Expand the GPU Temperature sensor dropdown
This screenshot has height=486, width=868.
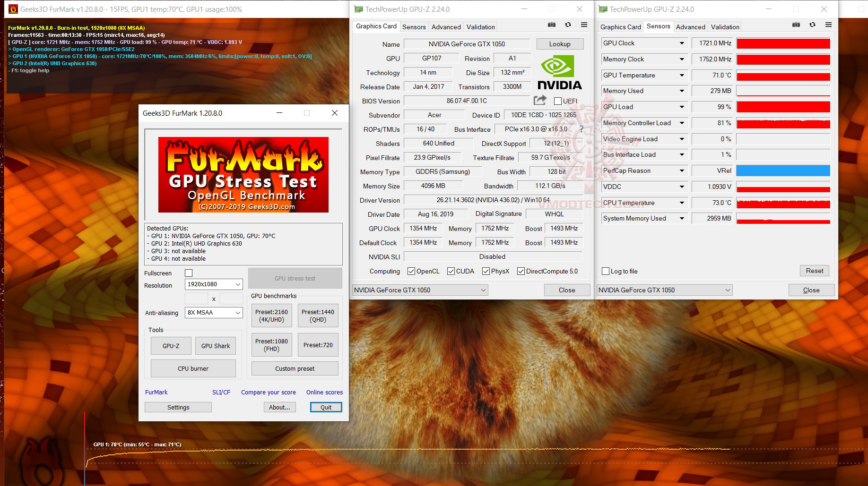(682, 75)
